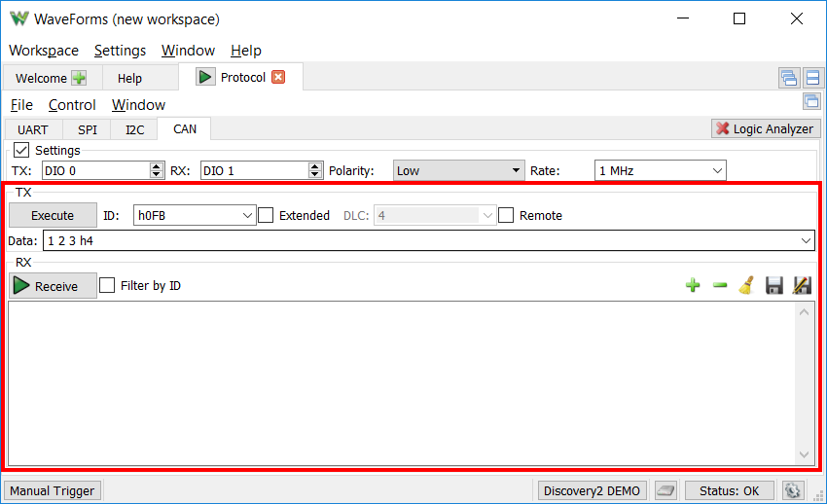Click the green plus icon on Welcome tab

[x=79, y=78]
